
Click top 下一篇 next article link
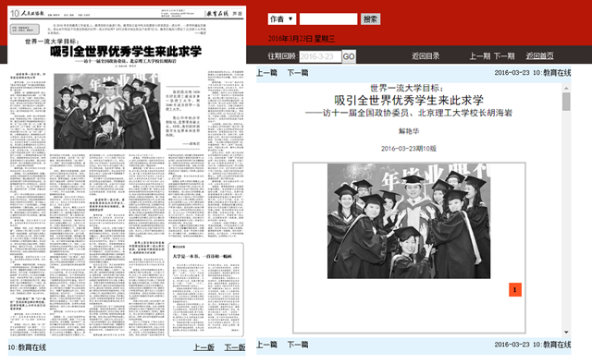[298, 73]
